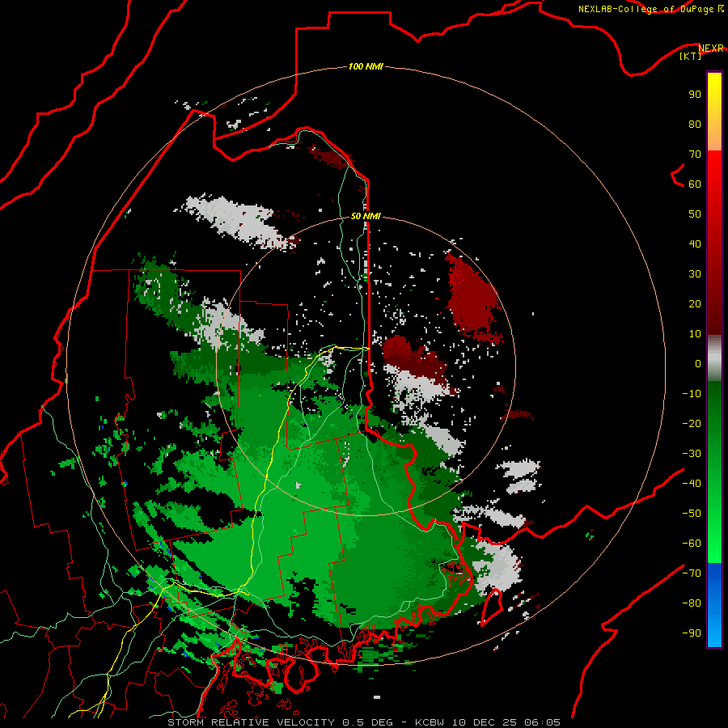The image size is (728, 728).
Task: Click the 40 value on the velocity scale
Action: coord(695,244)
